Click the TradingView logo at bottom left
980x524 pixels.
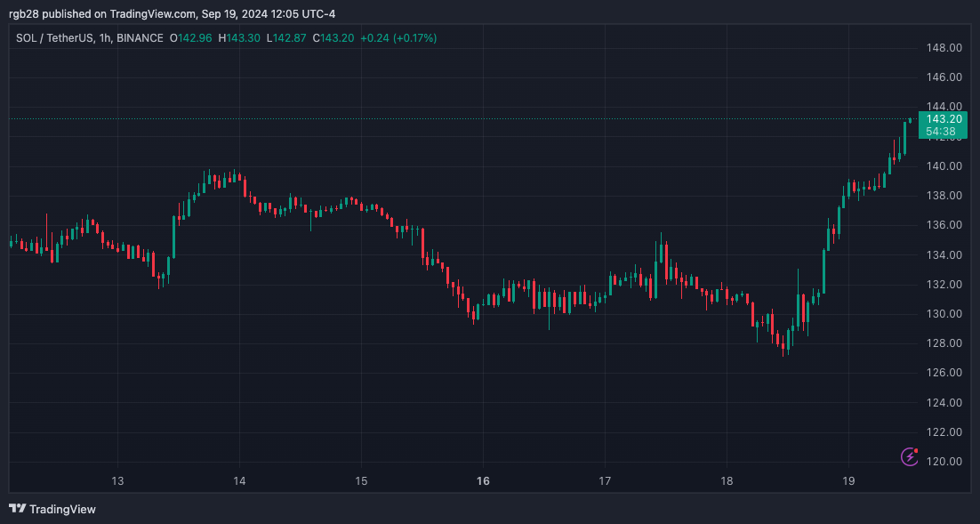pos(52,509)
